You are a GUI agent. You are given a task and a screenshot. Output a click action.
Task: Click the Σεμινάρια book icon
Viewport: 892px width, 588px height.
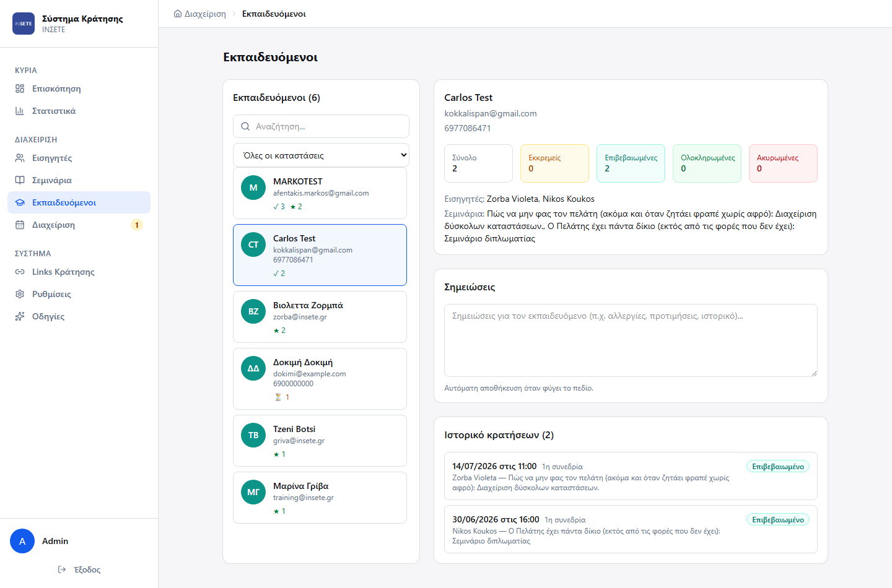coord(20,180)
